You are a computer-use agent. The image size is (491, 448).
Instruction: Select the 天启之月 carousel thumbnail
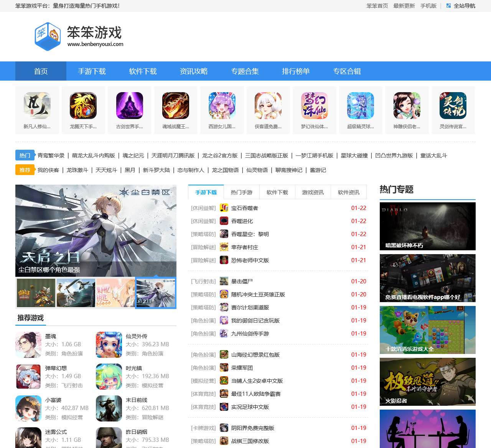[x=156, y=293]
